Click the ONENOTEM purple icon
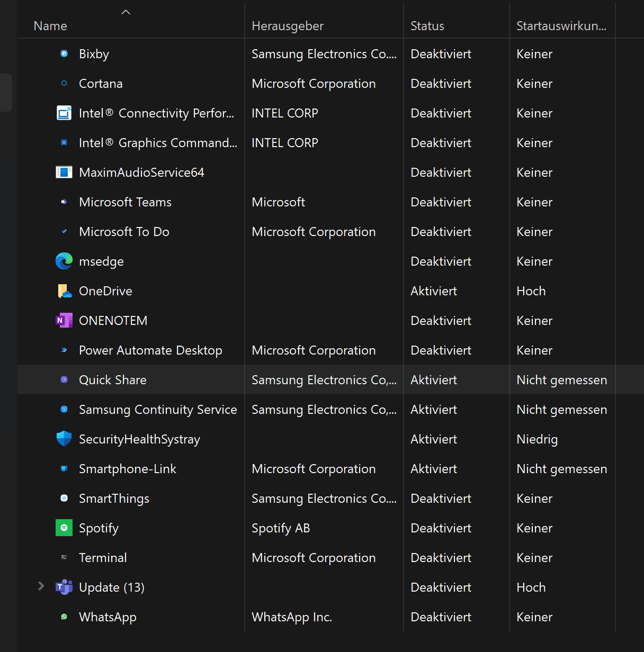Screen dimensions: 644x652 pyautogui.click(x=64, y=320)
